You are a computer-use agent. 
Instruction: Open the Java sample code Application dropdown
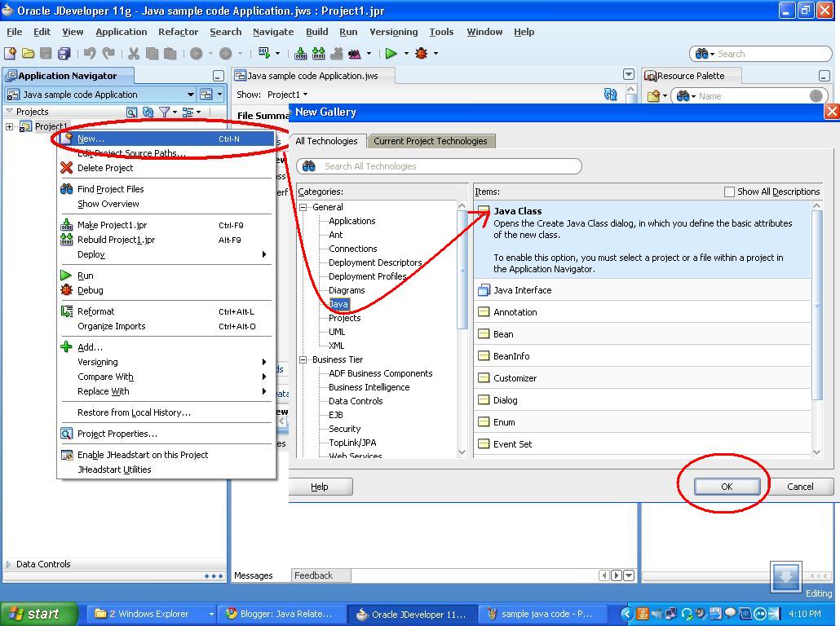point(190,95)
